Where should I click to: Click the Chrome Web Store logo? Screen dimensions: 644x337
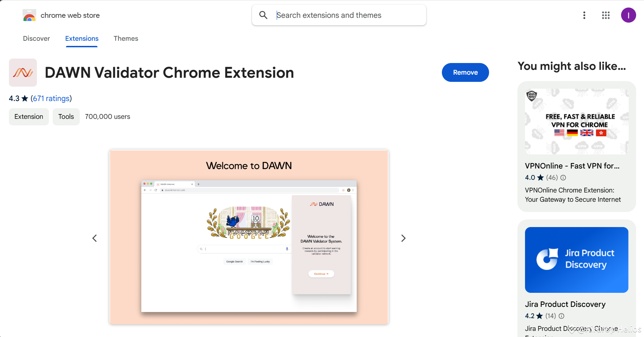pyautogui.click(x=29, y=15)
